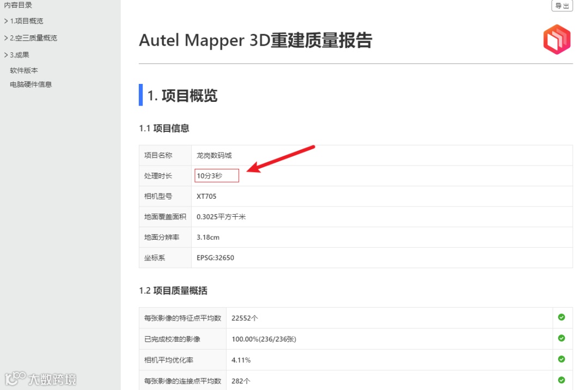Image resolution: width=588 pixels, height=390 pixels.
Task: Click the 1.2 项目质量概括 subheading
Action: click(x=173, y=291)
